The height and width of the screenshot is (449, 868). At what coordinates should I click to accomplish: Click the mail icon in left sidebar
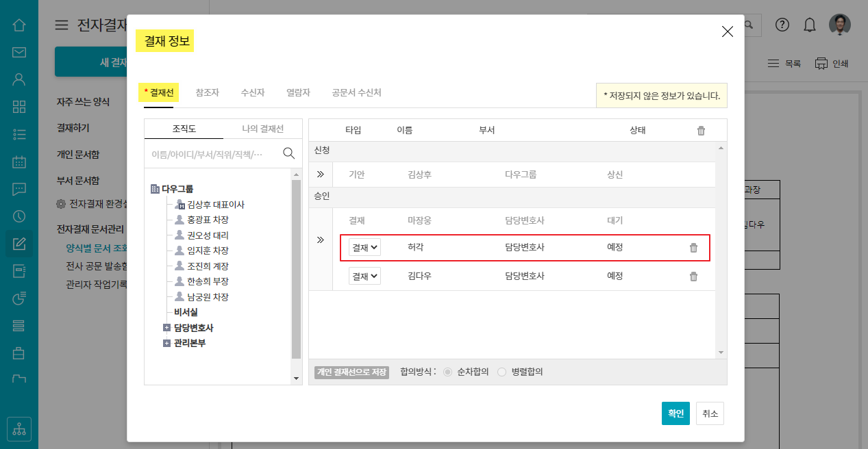(x=19, y=52)
